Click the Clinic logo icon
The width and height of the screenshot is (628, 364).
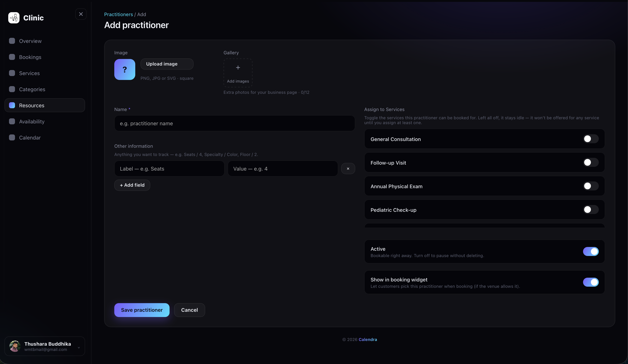(14, 18)
